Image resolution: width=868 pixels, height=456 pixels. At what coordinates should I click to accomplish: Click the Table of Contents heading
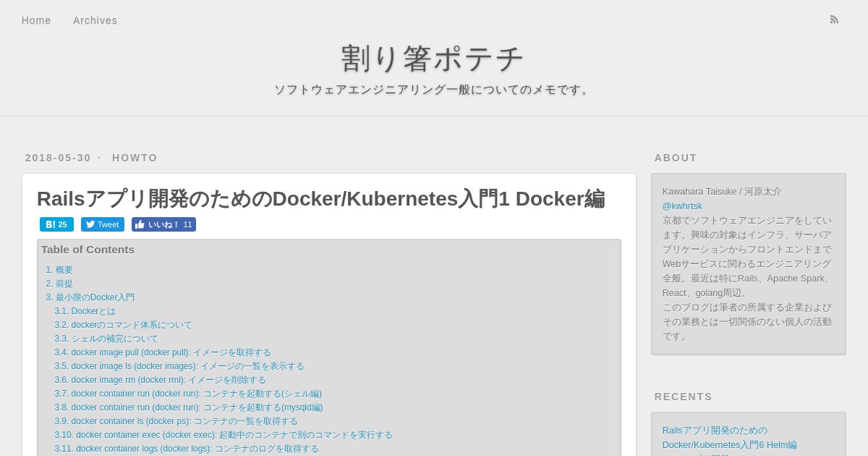click(x=88, y=250)
